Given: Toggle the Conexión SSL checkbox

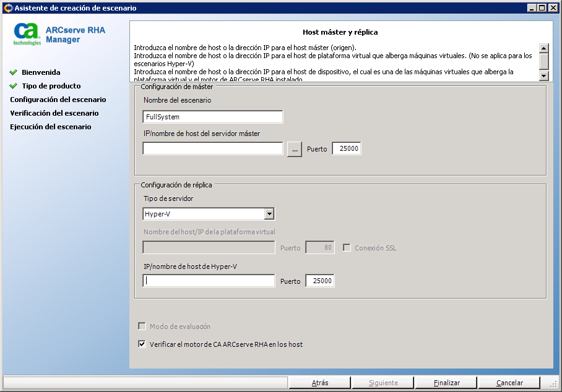Looking at the screenshot, I should tap(346, 247).
